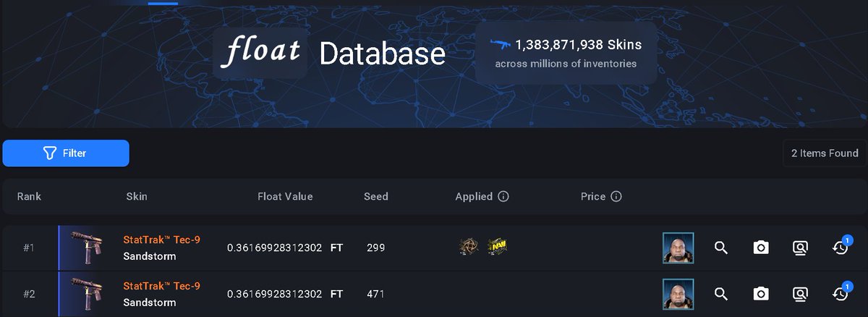Open history icon in rank #1 row

point(841,248)
